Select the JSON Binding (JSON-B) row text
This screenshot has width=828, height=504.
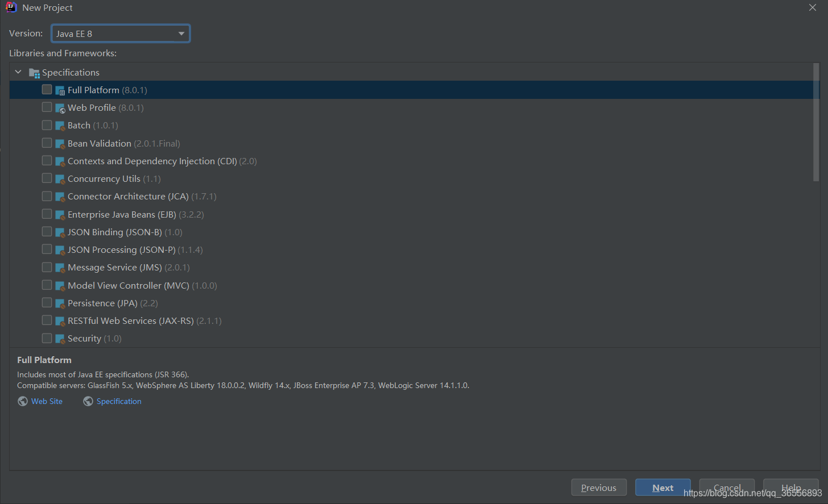[125, 232]
